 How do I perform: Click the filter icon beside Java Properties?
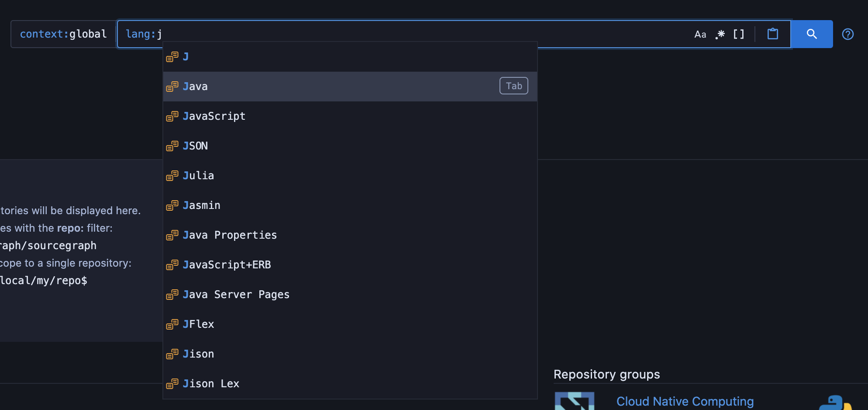pos(172,235)
